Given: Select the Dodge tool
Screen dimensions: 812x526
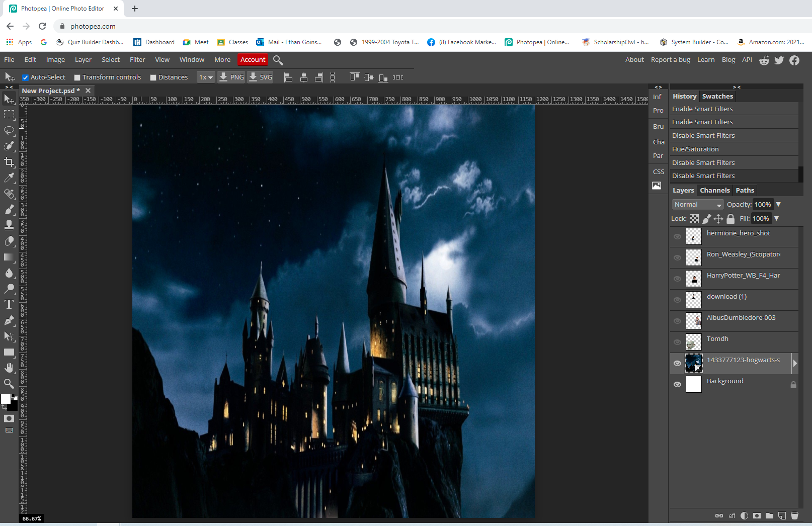Looking at the screenshot, I should (9, 289).
